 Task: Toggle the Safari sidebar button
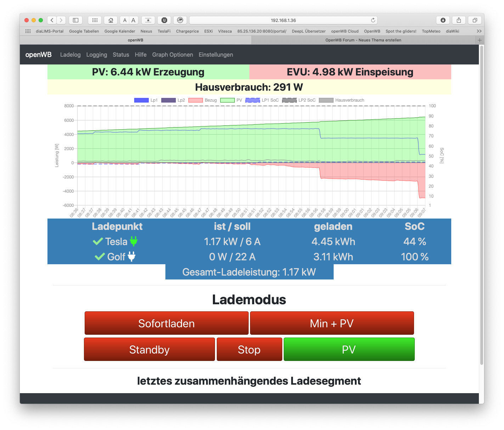[75, 20]
